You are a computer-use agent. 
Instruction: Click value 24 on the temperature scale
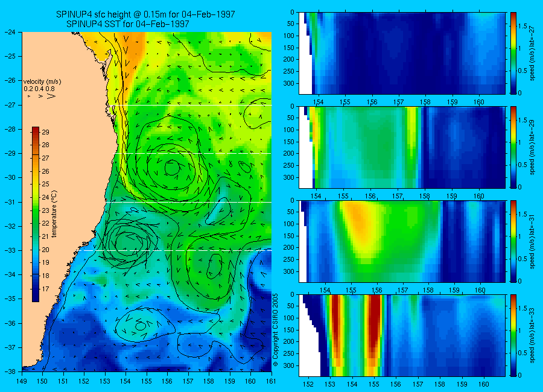coord(45,197)
